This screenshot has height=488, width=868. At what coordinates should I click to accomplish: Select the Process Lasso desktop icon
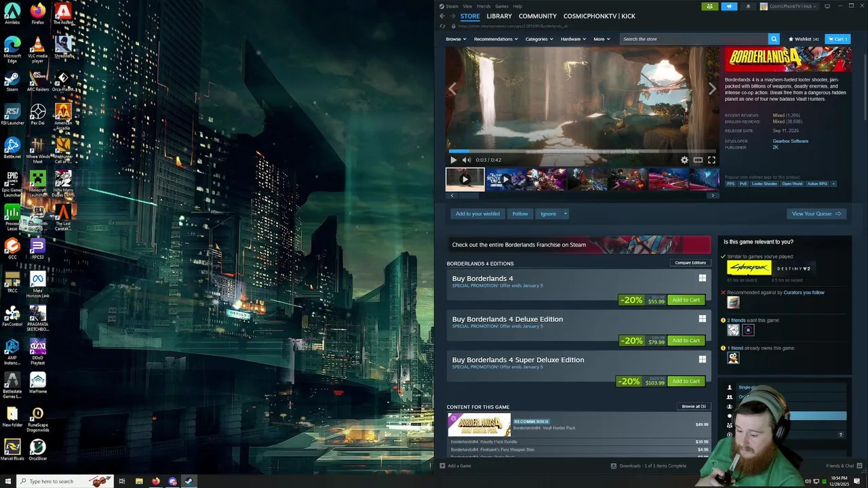[12, 217]
